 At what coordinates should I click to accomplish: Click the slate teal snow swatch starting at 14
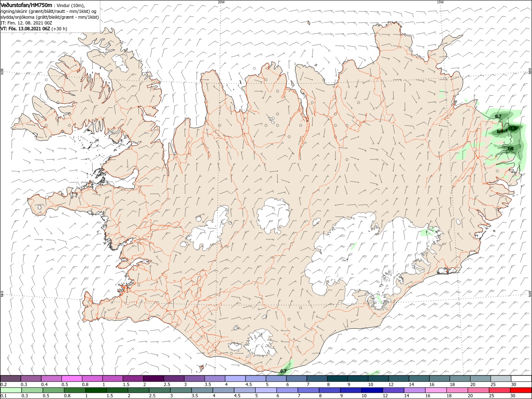pyautogui.click(x=419, y=379)
